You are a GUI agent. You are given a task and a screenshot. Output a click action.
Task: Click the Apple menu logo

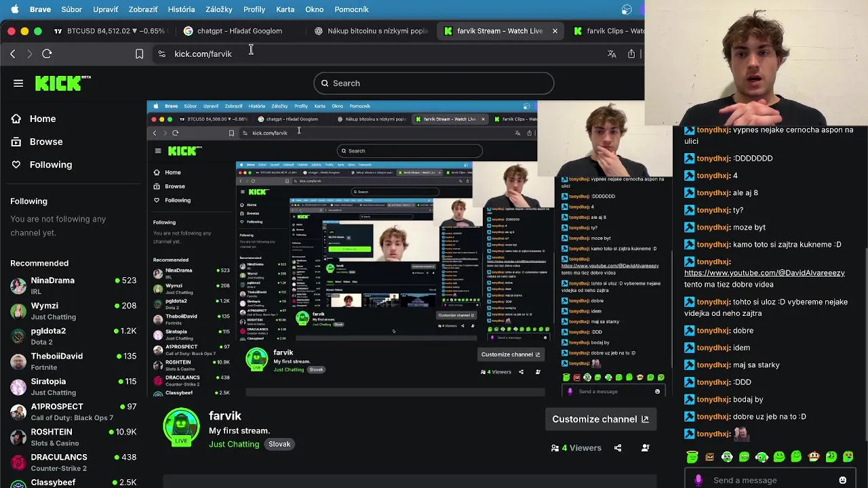[15, 9]
